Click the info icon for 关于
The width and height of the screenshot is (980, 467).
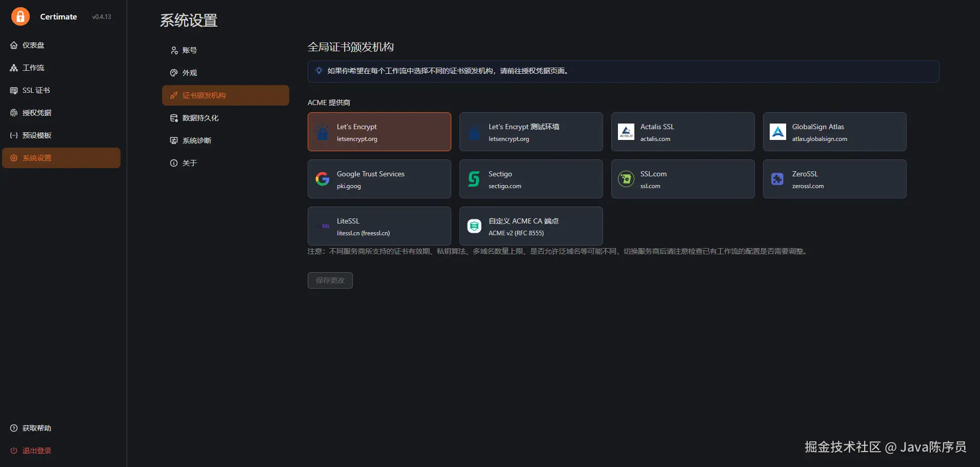pyautogui.click(x=174, y=163)
